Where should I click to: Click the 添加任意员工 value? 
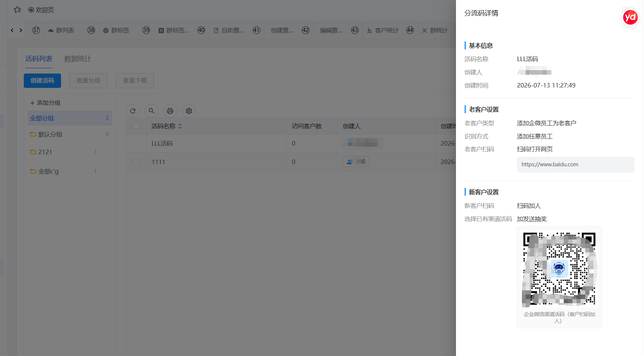535,136
